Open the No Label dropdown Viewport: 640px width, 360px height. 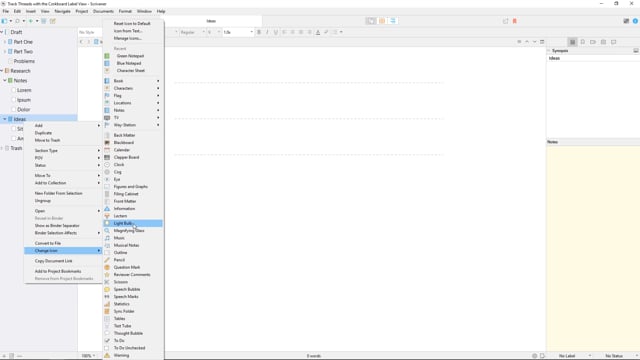pyautogui.click(x=573, y=356)
